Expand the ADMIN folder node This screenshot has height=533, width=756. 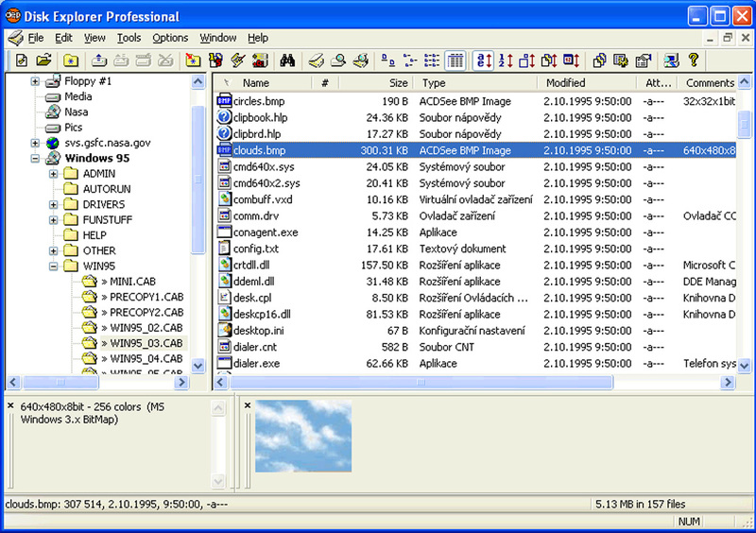[x=54, y=174]
